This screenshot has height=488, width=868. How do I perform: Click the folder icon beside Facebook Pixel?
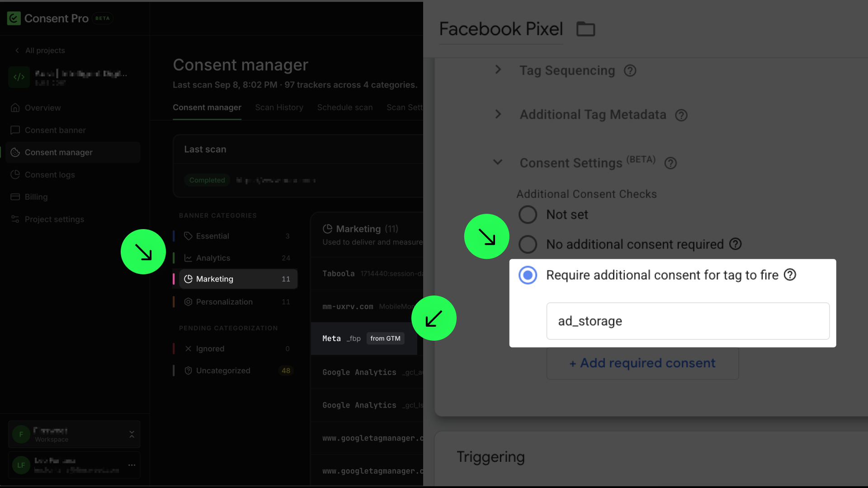click(585, 29)
